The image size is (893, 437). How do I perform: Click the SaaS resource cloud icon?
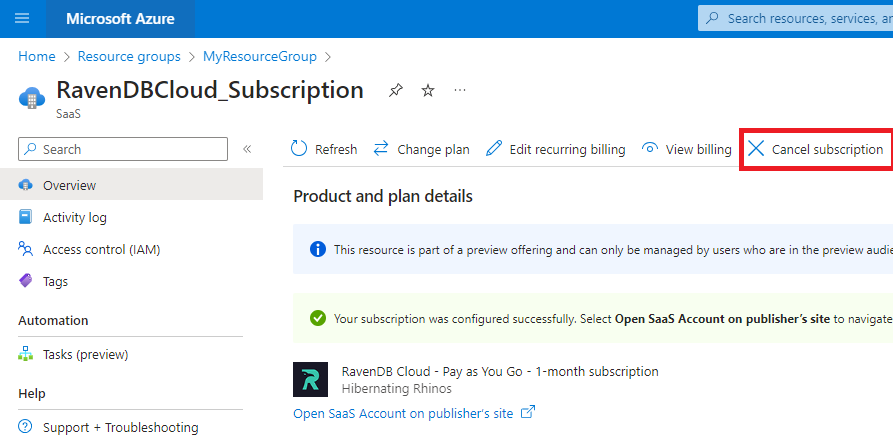[x=32, y=98]
